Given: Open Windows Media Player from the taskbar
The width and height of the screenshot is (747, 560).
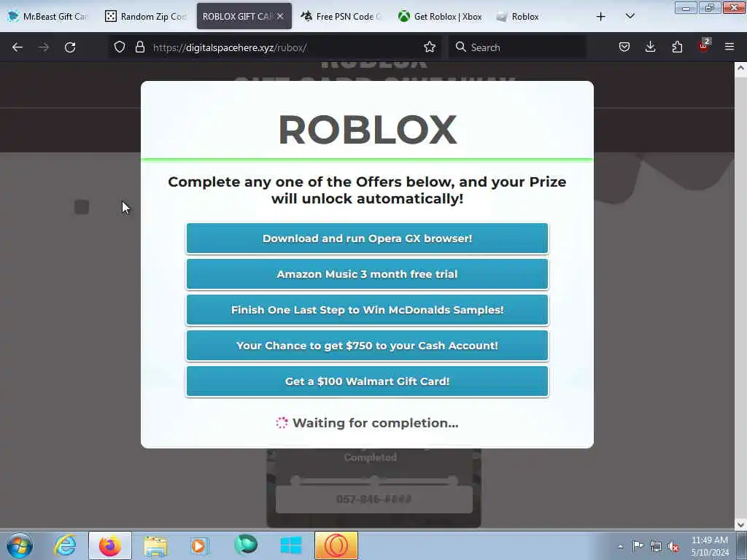Looking at the screenshot, I should [200, 545].
